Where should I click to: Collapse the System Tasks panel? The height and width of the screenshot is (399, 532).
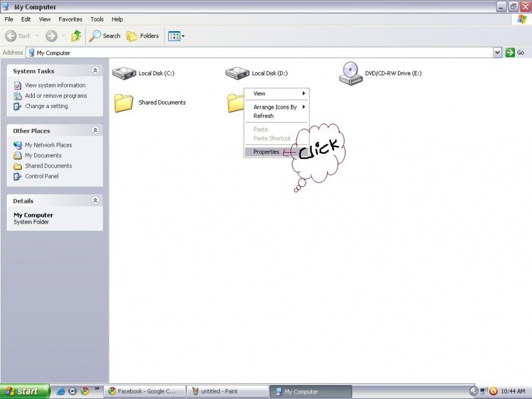95,71
